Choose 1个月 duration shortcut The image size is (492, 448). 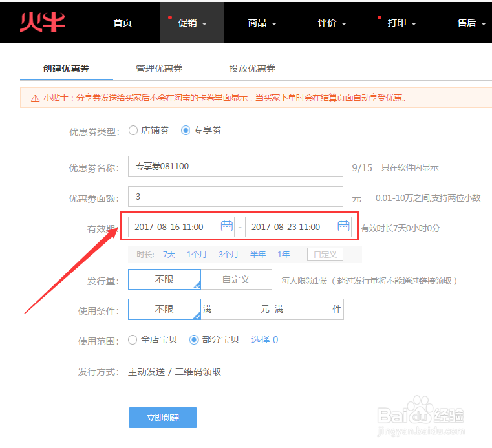[x=197, y=255]
